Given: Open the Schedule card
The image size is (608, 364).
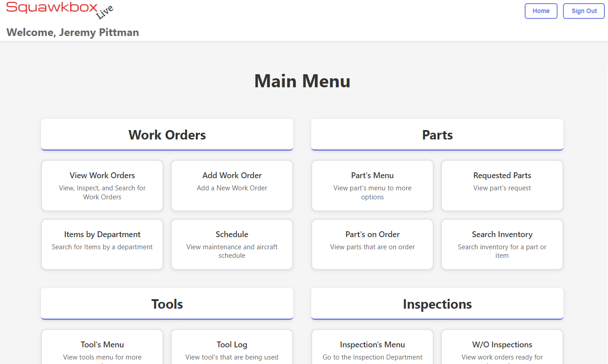Looking at the screenshot, I should click(232, 244).
